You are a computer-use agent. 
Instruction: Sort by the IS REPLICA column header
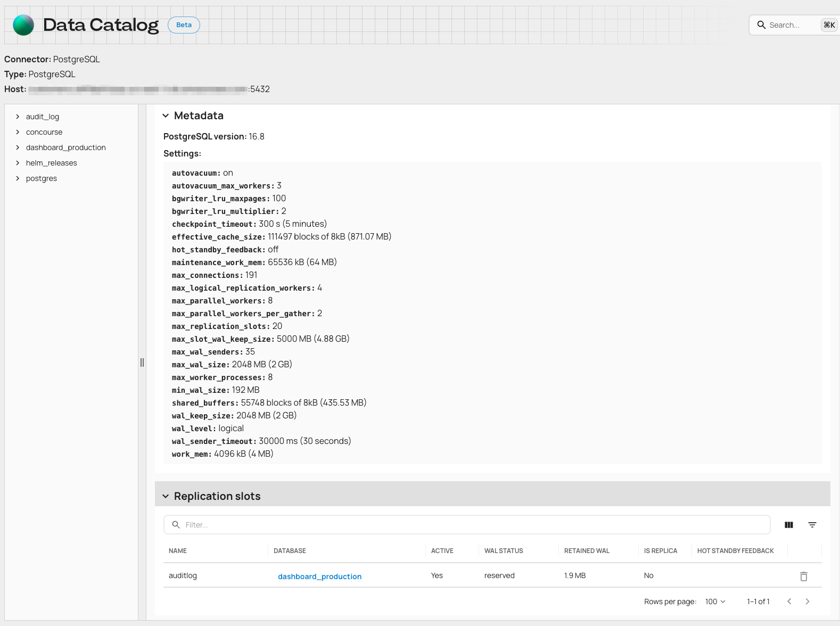tap(661, 551)
